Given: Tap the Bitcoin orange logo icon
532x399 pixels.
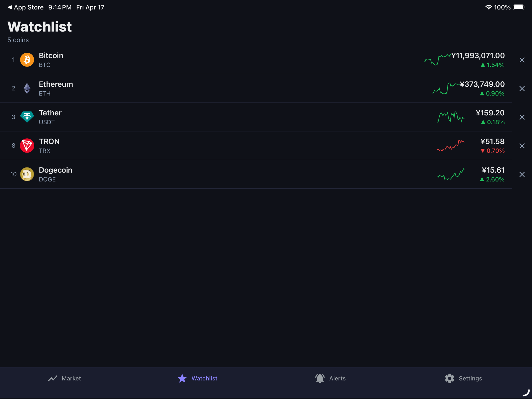Looking at the screenshot, I should [27, 60].
